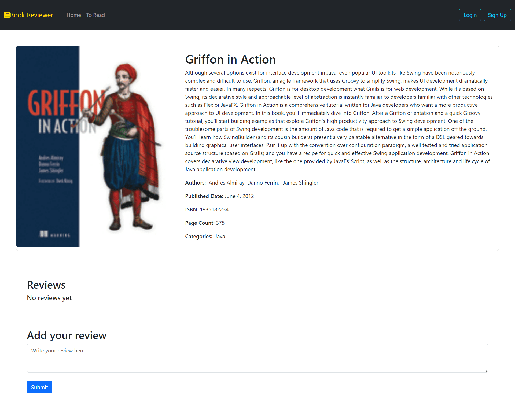Click the 'Add your review' heading
The height and width of the screenshot is (420, 515).
coord(67,335)
